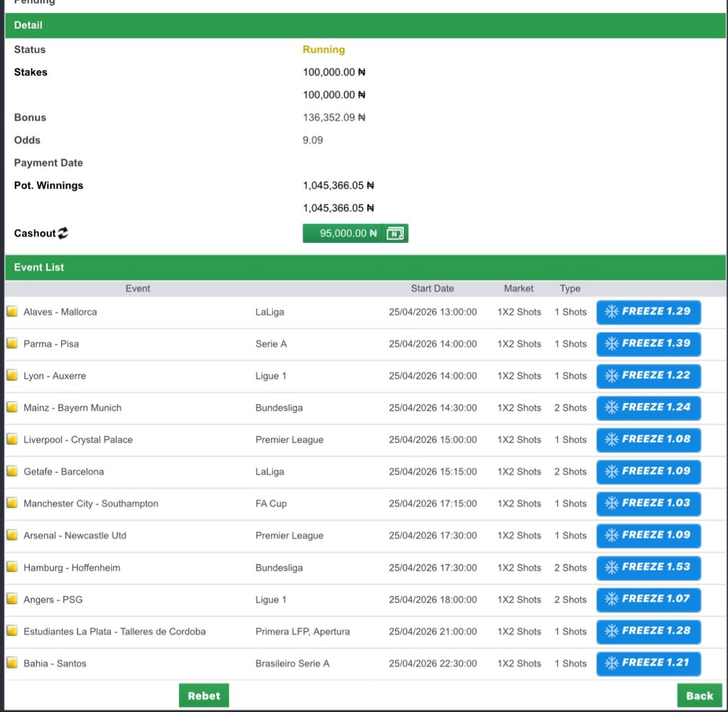Click yellow status icon for Manchester City - Southampton
This screenshot has width=728, height=712.
(12, 503)
